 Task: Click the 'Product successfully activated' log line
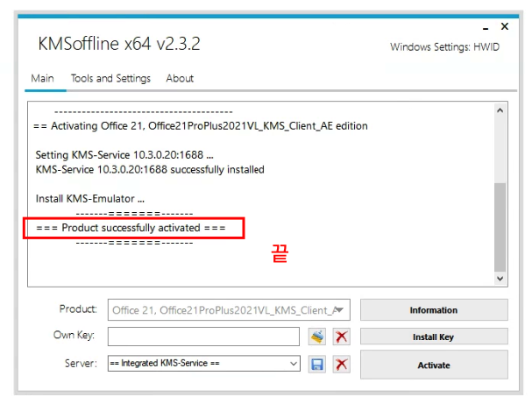(x=131, y=228)
